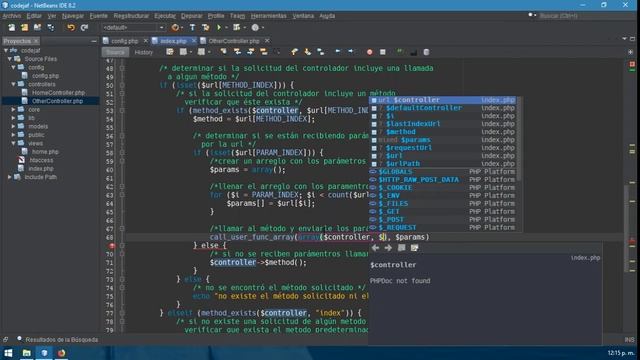The image size is (640, 360).
Task: Click the Save All toolbar icon
Action: click(x=51, y=27)
